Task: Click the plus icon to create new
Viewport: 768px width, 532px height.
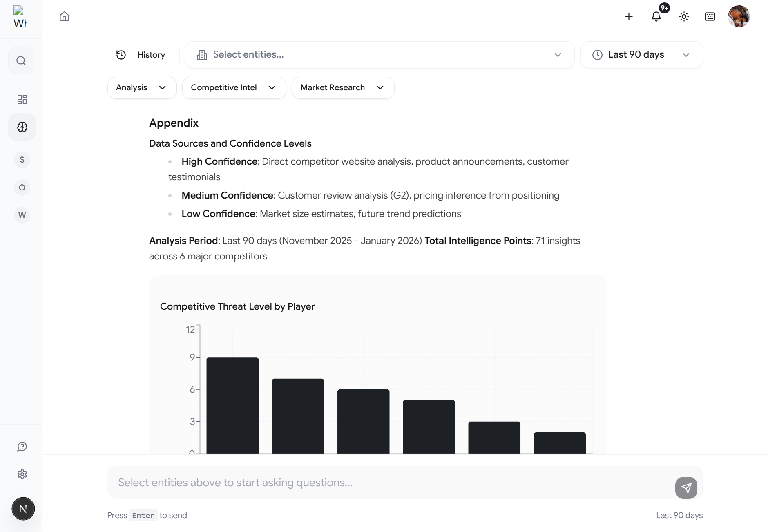Action: [x=629, y=16]
